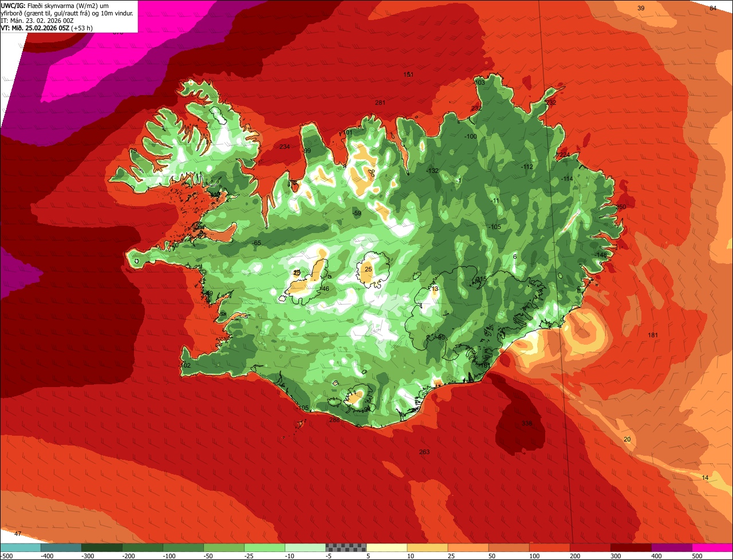Click the map value '99'

pyautogui.click(x=307, y=151)
